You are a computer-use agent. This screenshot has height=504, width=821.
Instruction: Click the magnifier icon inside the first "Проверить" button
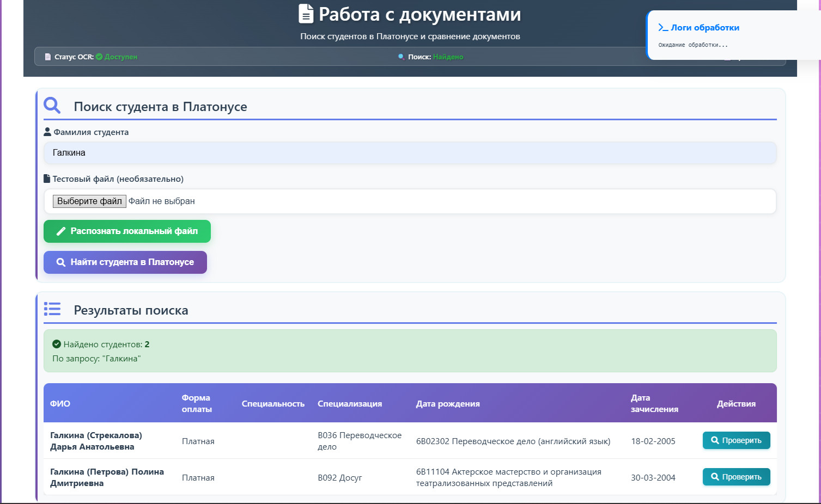[714, 440]
